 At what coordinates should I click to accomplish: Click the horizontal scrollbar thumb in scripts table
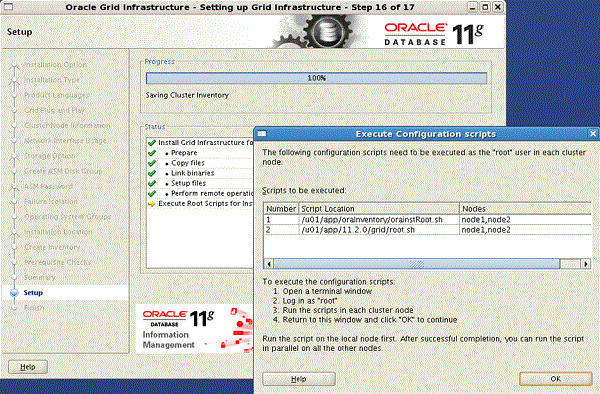(x=417, y=264)
